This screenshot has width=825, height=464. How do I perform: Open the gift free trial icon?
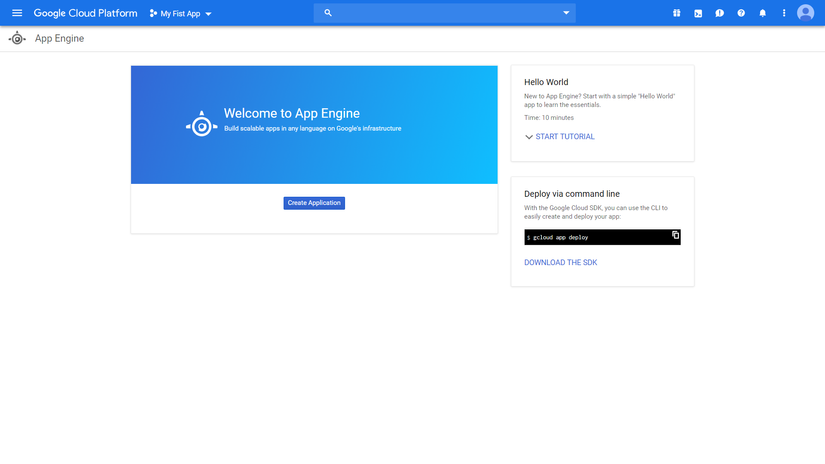click(677, 13)
